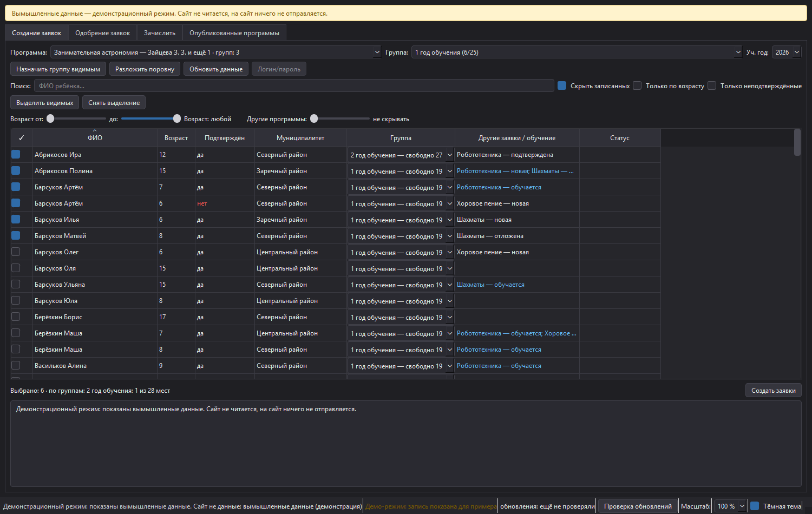Open the Шахматы — обучается link
The width and height of the screenshot is (812, 514).
(490, 285)
